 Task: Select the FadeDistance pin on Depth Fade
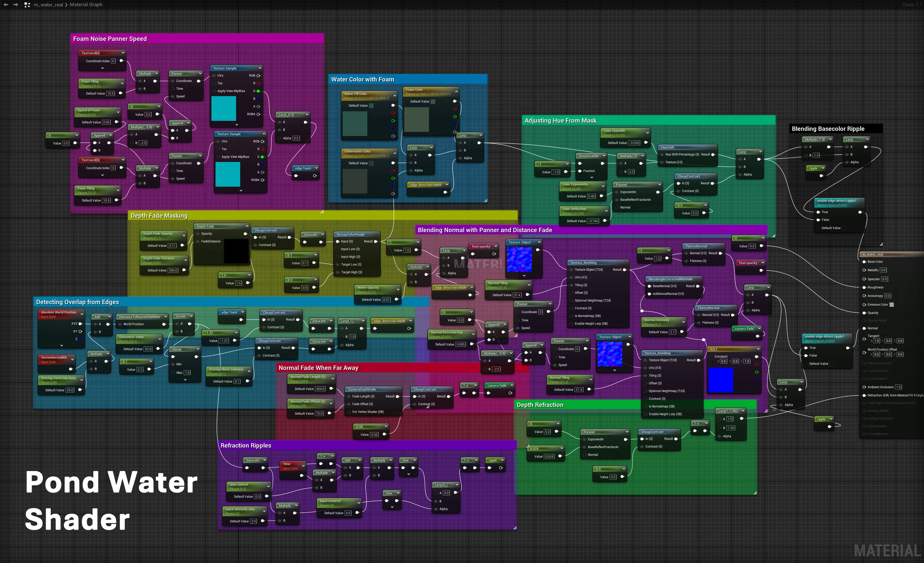point(198,241)
